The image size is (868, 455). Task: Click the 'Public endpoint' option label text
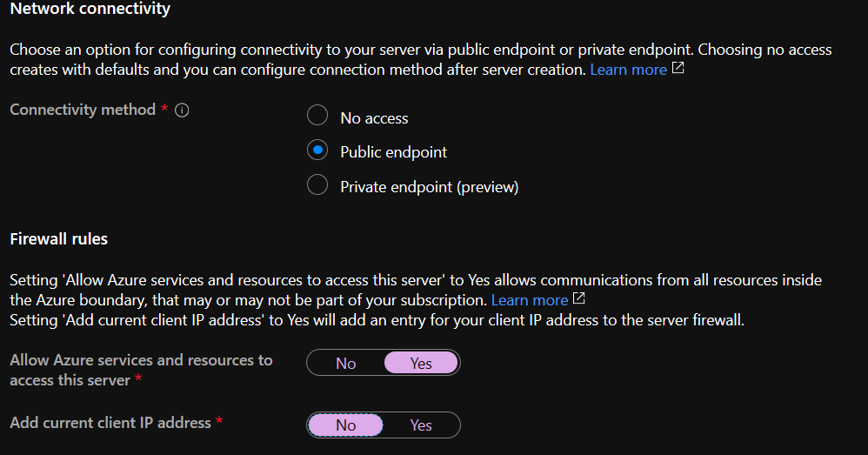[x=394, y=152]
